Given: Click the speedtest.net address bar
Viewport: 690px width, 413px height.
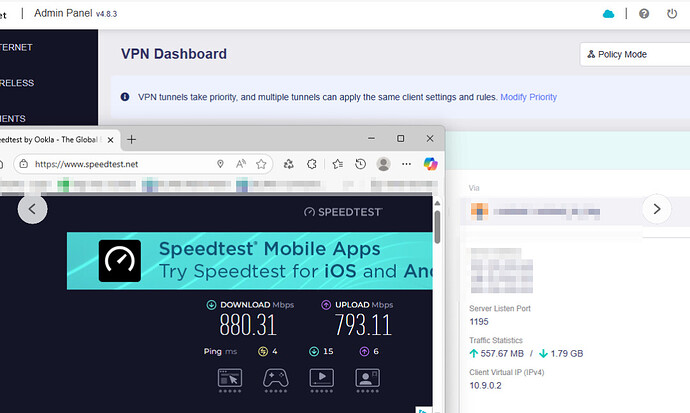Looking at the screenshot, I should pos(120,163).
